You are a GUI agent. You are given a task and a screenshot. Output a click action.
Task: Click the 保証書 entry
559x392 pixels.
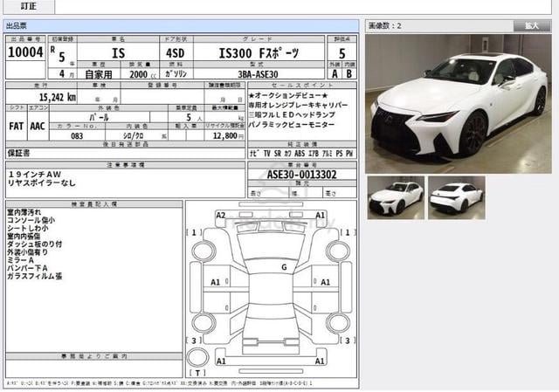point(19,154)
